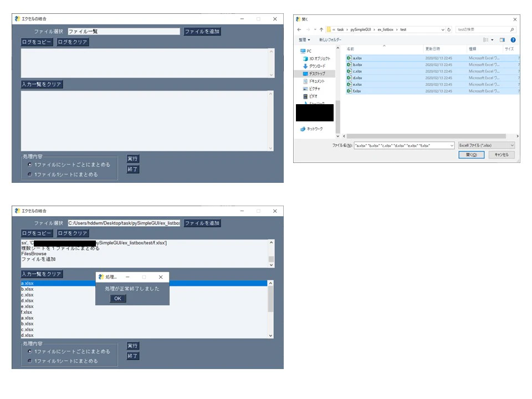Open help with the blue question mark icon
Viewport: 532px width, 399px height.
click(513, 40)
